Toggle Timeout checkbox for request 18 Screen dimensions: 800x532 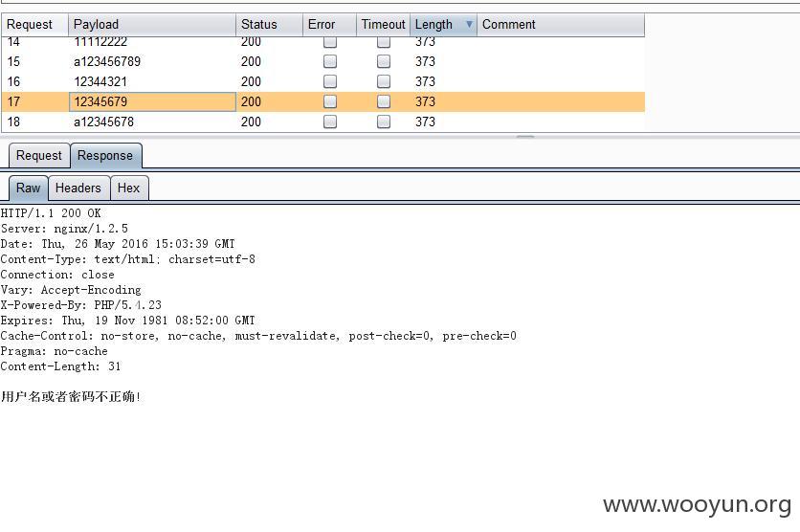coord(384,122)
